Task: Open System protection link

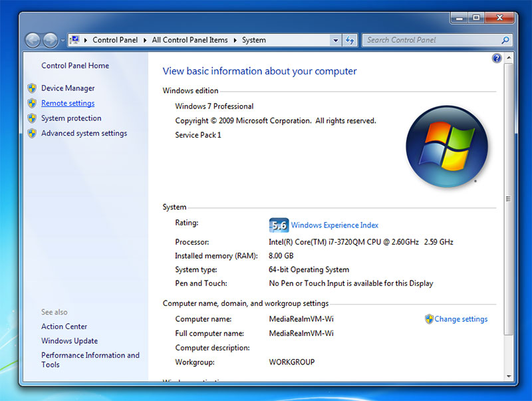Action: [71, 118]
